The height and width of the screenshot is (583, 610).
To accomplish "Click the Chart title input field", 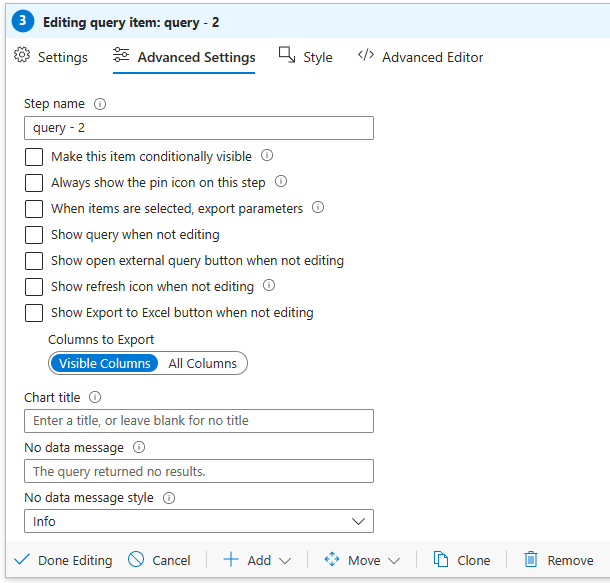I will click(x=199, y=421).
